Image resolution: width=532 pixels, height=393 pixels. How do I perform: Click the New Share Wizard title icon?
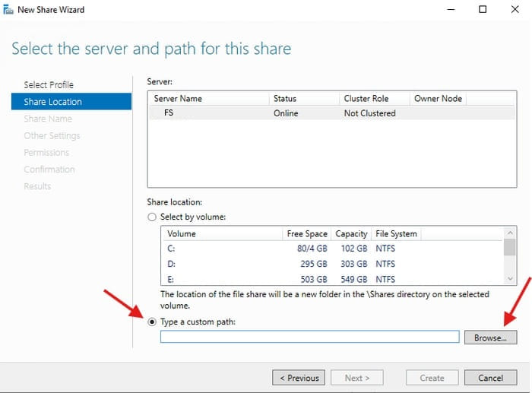(8, 10)
